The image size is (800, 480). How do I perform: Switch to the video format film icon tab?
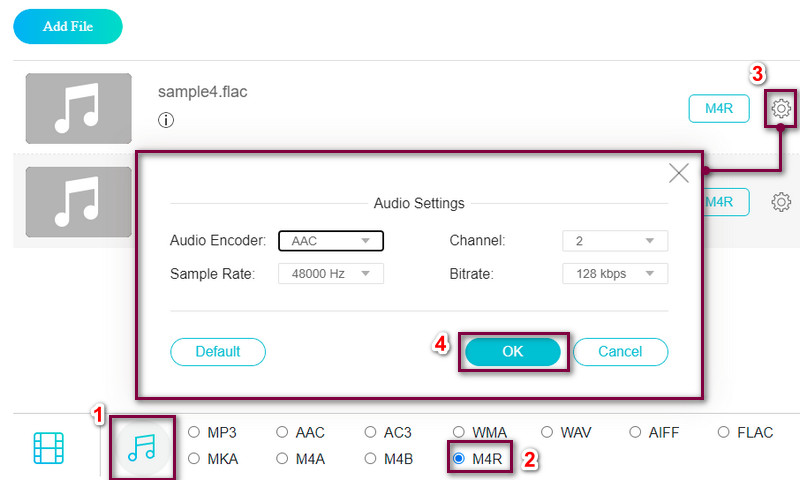[x=49, y=448]
